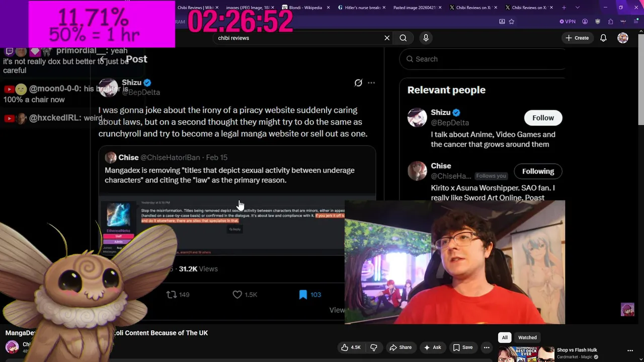Bookmark page with the star icon
This screenshot has width=644, height=362.
(512, 22)
